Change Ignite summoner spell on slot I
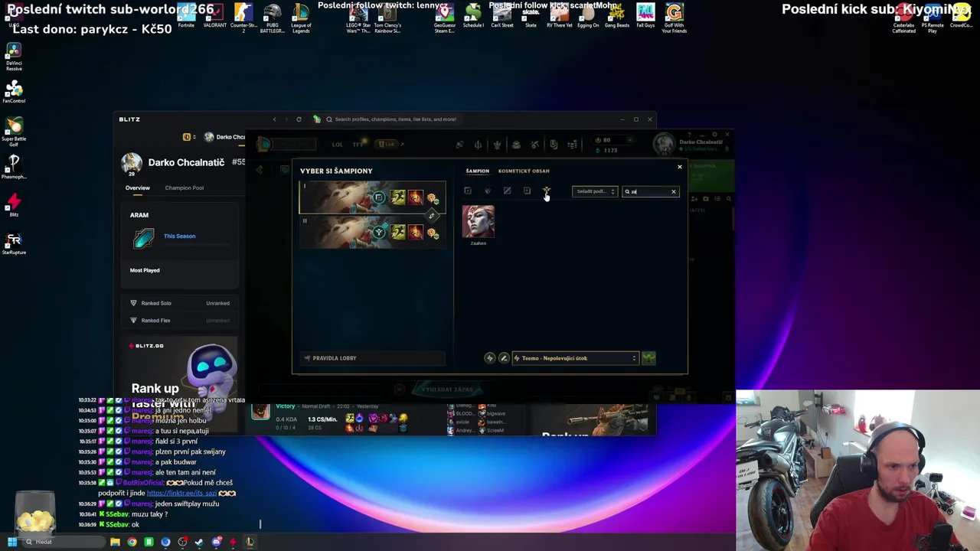This screenshot has height=551, width=980. pyautogui.click(x=416, y=198)
